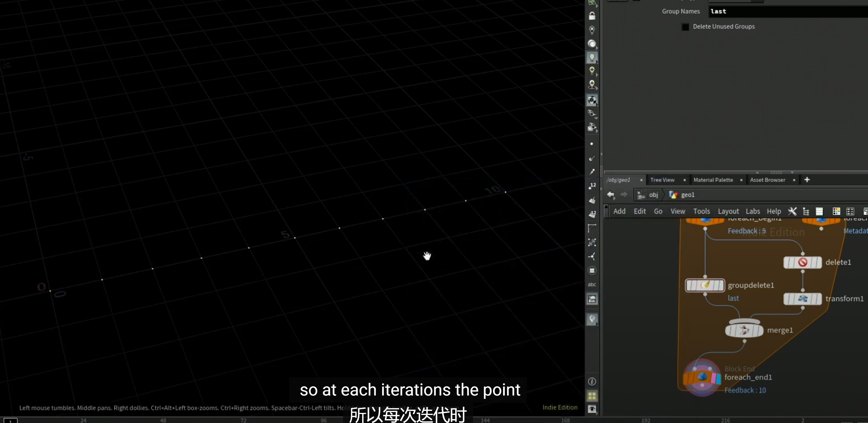This screenshot has width=868, height=423.
Task: Open the Add menu in network editor
Action: 619,211
